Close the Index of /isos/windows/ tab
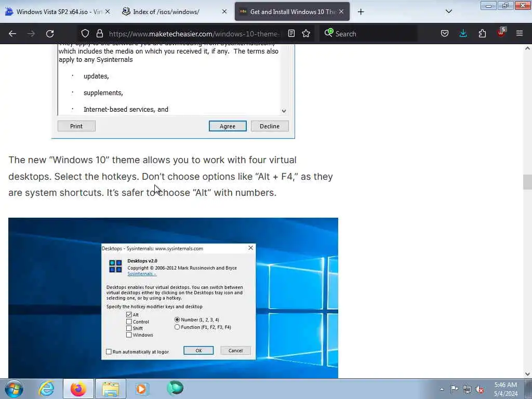 coord(224,11)
